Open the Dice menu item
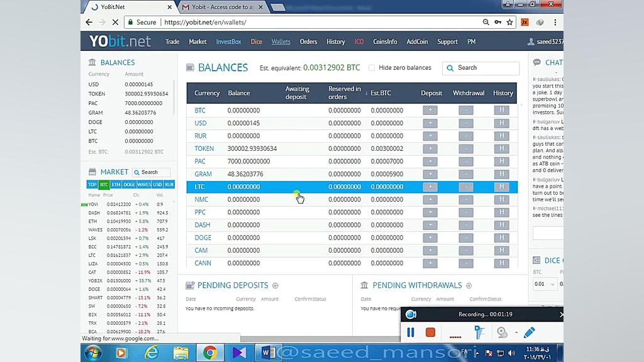This screenshot has height=362, width=644. point(257,42)
